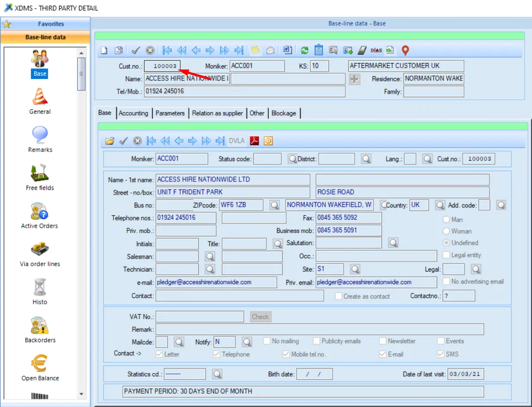Click into the Remark field
The width and height of the screenshot is (532, 407).
(320, 329)
